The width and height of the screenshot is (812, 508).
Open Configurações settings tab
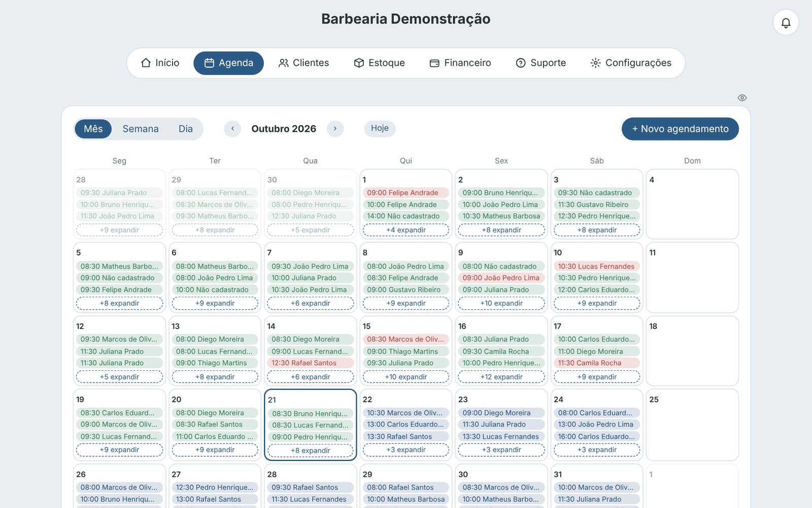631,63
